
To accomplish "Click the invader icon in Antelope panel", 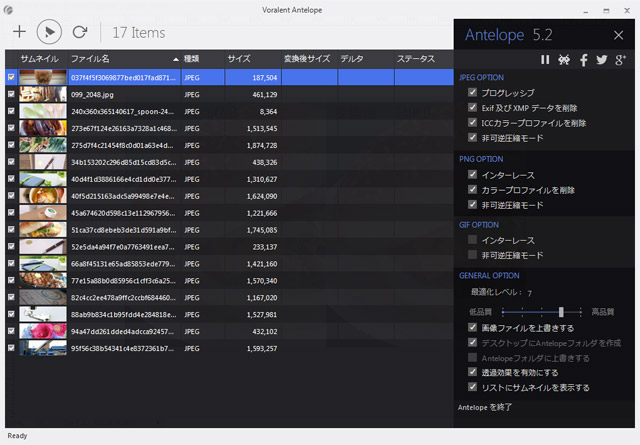I will [x=564, y=60].
